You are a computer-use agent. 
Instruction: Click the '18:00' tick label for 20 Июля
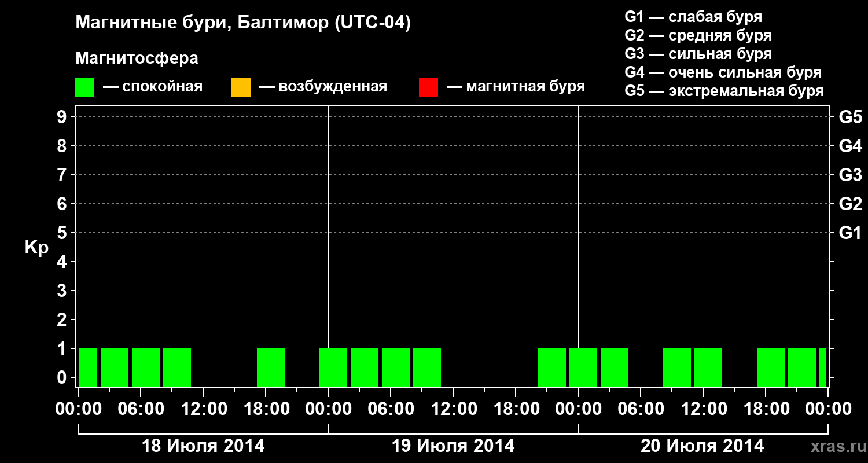coord(766,409)
